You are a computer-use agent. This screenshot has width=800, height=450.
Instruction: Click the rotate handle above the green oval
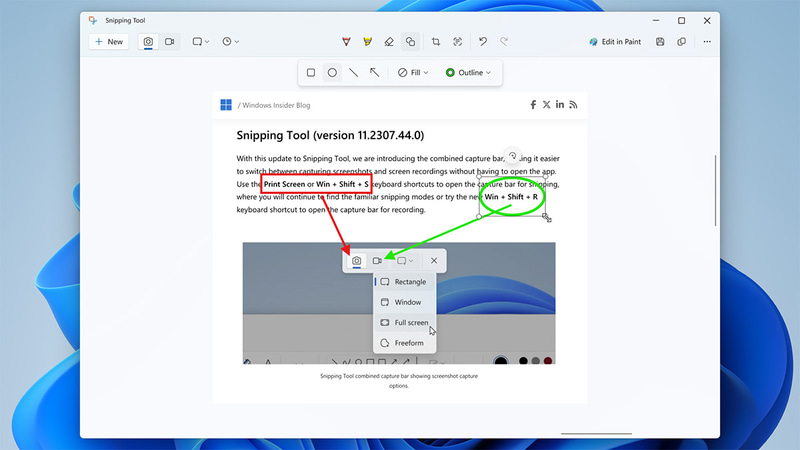coord(512,156)
